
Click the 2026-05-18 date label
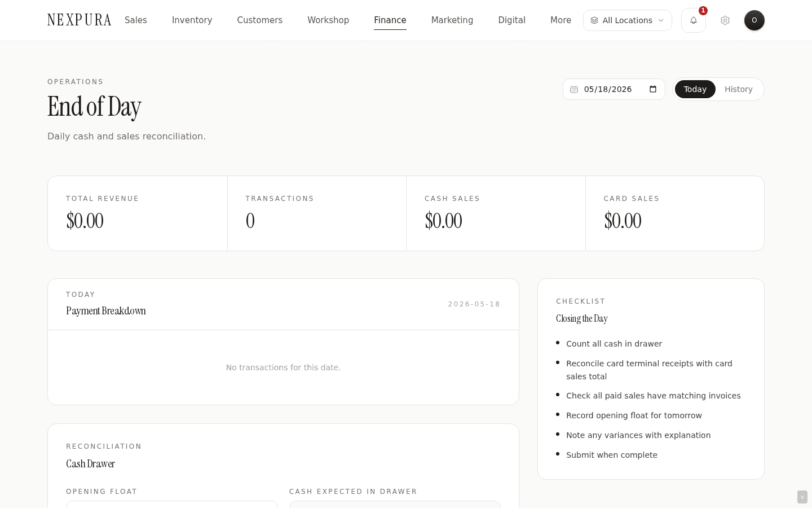coord(474,304)
